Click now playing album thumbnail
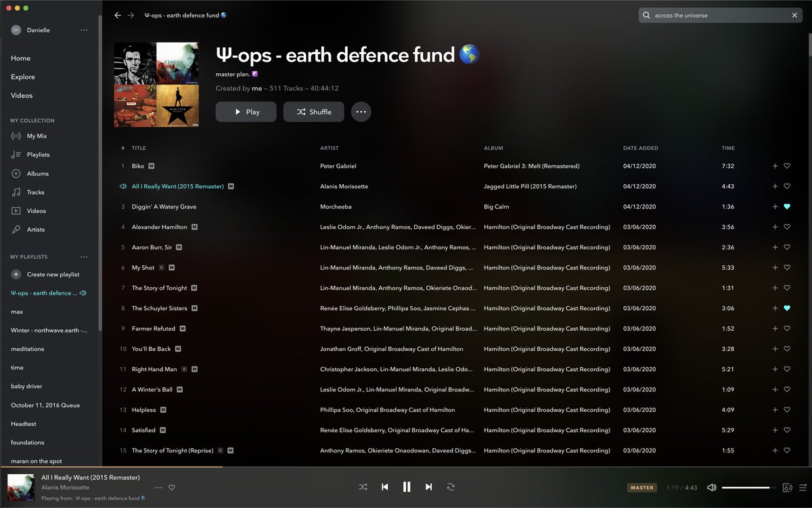812x508 pixels. click(21, 488)
